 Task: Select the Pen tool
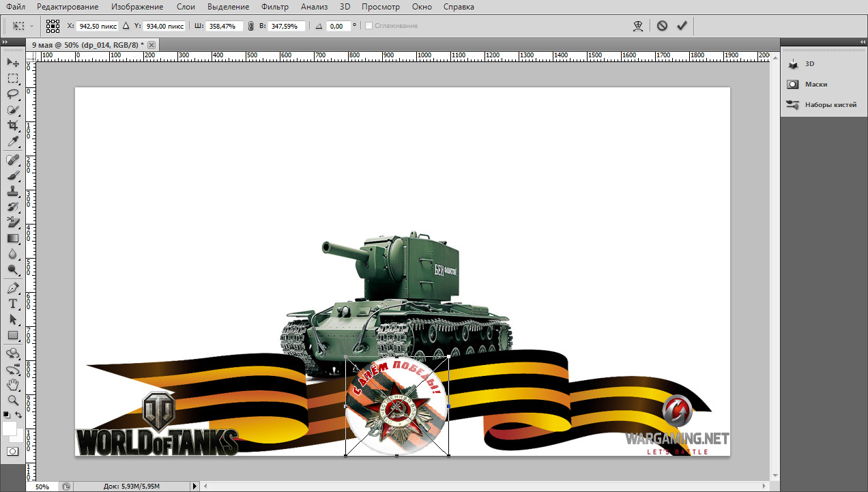pos(12,288)
